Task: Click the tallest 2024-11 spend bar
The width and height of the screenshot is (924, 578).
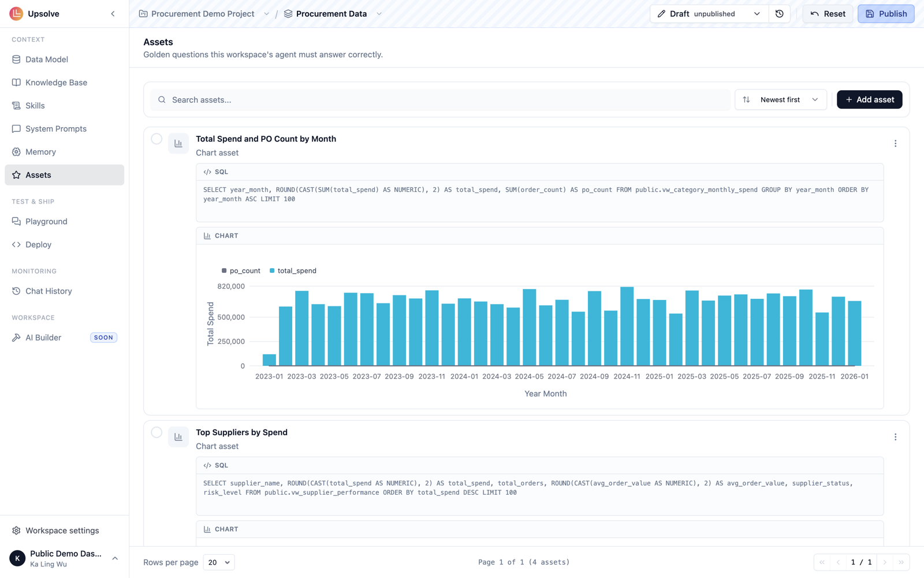Action: [627, 326]
